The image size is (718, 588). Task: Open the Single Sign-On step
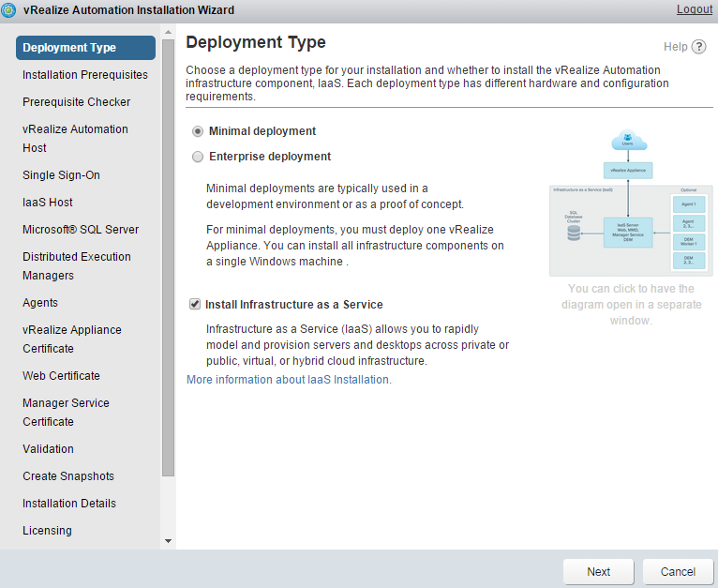point(61,175)
